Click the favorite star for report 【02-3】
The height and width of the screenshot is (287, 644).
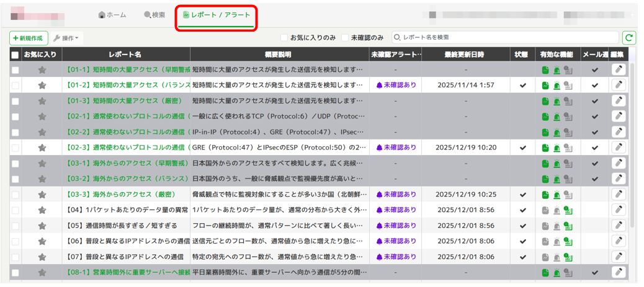[x=42, y=148]
